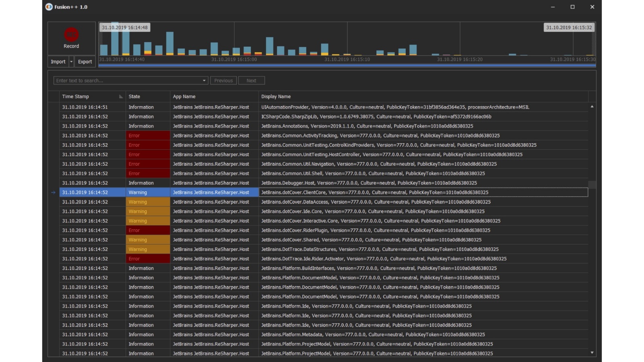Click the 16:15:00 timeline axis label
644x362 pixels.
[234, 60]
